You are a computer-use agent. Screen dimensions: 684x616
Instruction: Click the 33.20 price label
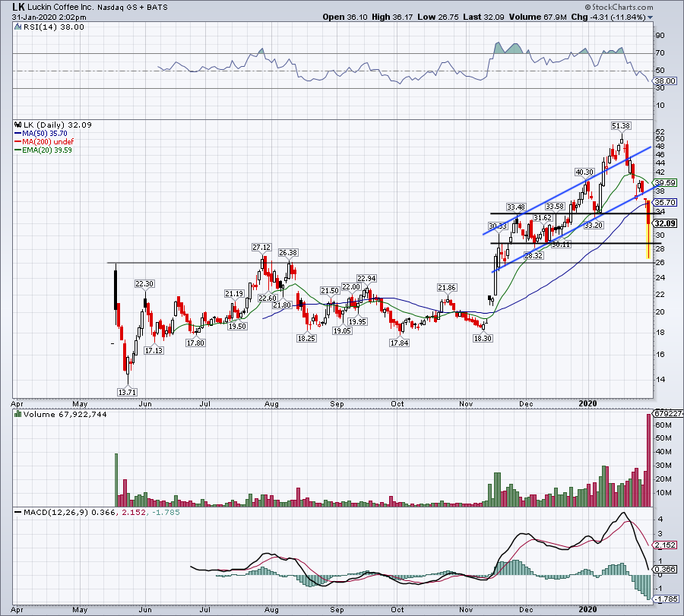tap(594, 225)
